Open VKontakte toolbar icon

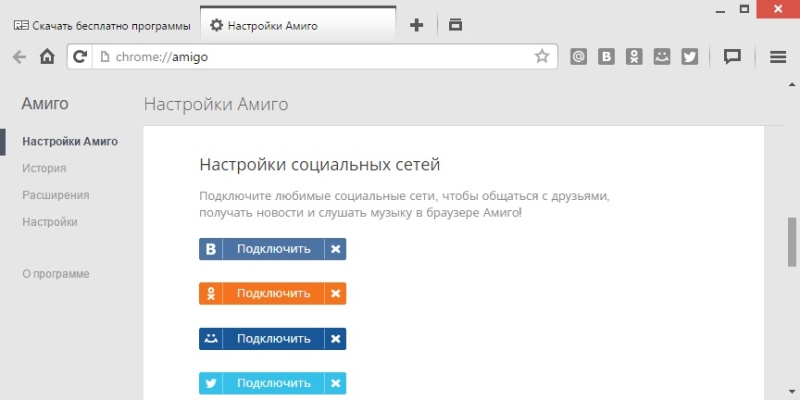pyautogui.click(x=606, y=57)
